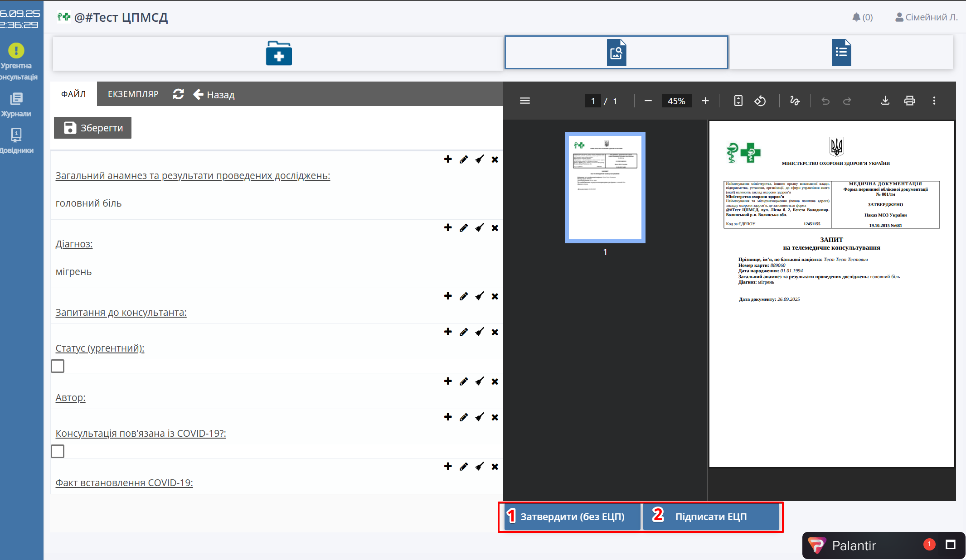Switch to the ЕКЗЕМПЛЯР tab
This screenshot has height=560, width=966.
(x=133, y=94)
